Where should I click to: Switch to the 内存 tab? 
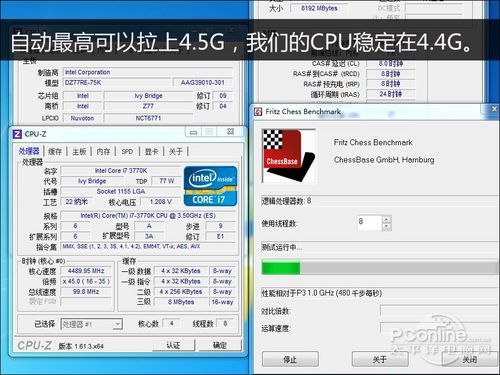pos(103,152)
